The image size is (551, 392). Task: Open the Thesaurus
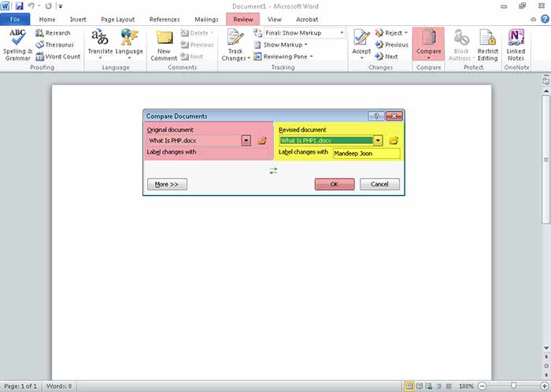coord(55,45)
